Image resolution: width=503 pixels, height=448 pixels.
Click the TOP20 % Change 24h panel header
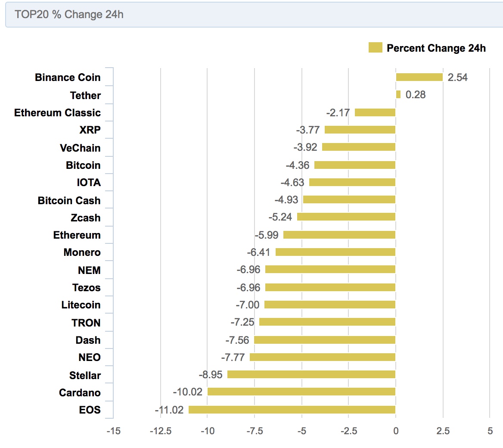point(254,15)
